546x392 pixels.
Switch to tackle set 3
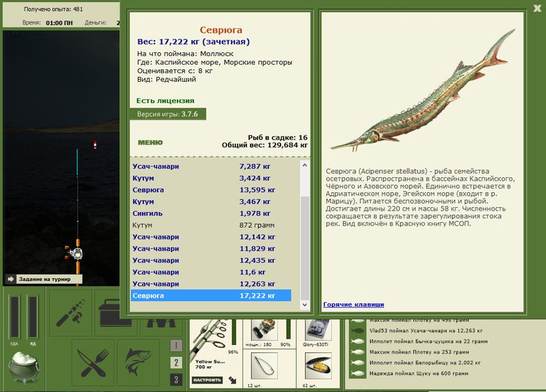176,380
